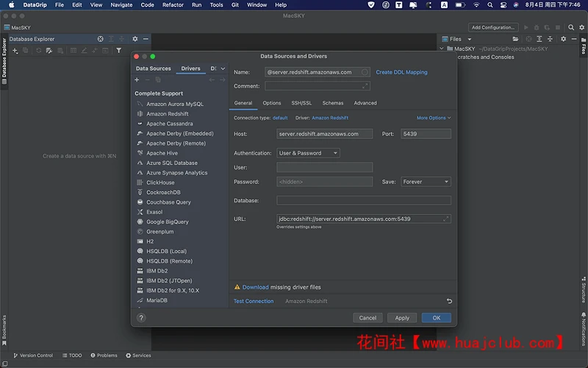The image size is (588, 368).
Task: Switch to the Data Sources tab
Action: tap(153, 68)
